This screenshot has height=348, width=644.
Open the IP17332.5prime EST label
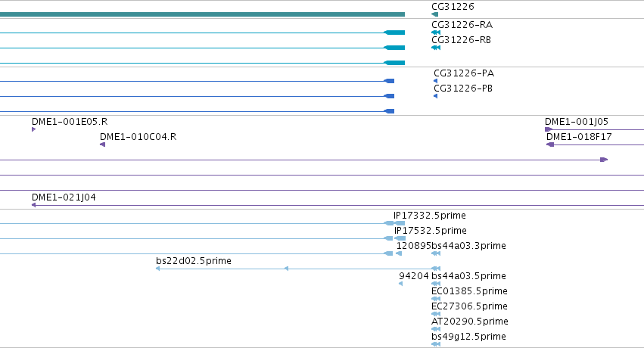click(x=430, y=216)
